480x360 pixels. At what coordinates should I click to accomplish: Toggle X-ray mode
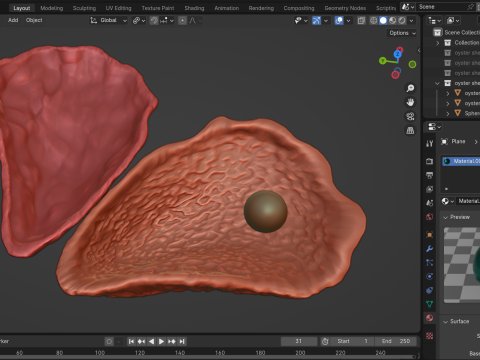pos(361,20)
